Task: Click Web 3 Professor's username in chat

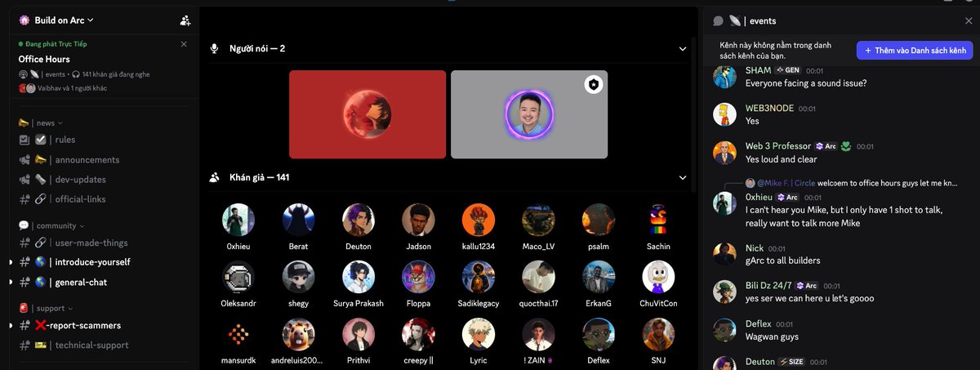Action: [778, 146]
